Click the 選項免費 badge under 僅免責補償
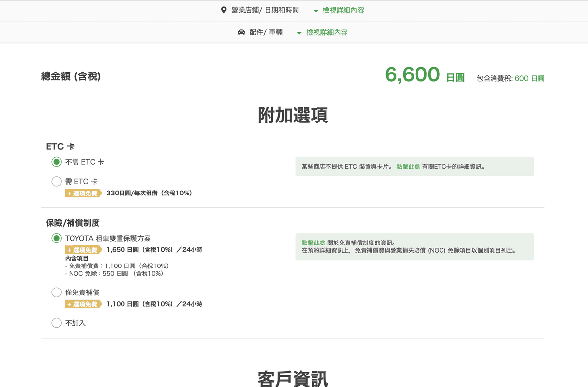This screenshot has width=588, height=387. coord(83,304)
